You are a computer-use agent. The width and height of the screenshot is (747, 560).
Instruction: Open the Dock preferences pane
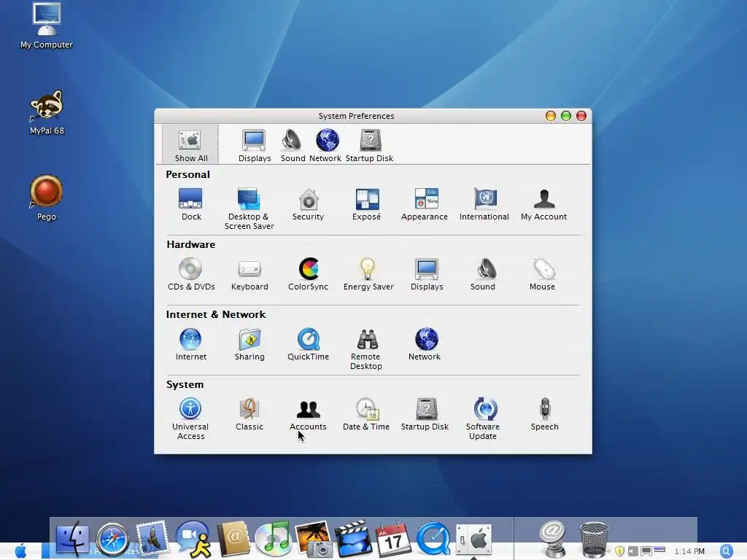[191, 204]
